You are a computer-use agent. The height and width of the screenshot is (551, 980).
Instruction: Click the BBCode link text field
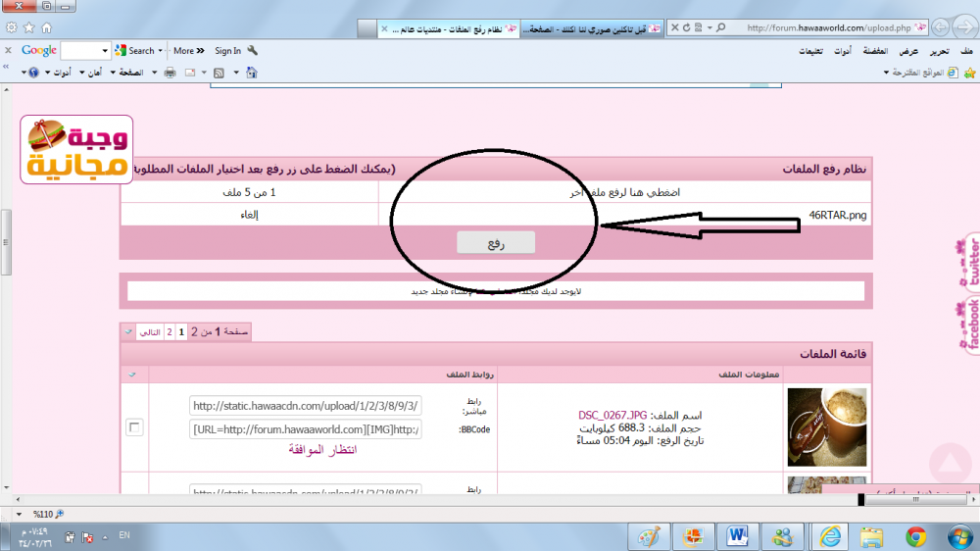(x=306, y=429)
